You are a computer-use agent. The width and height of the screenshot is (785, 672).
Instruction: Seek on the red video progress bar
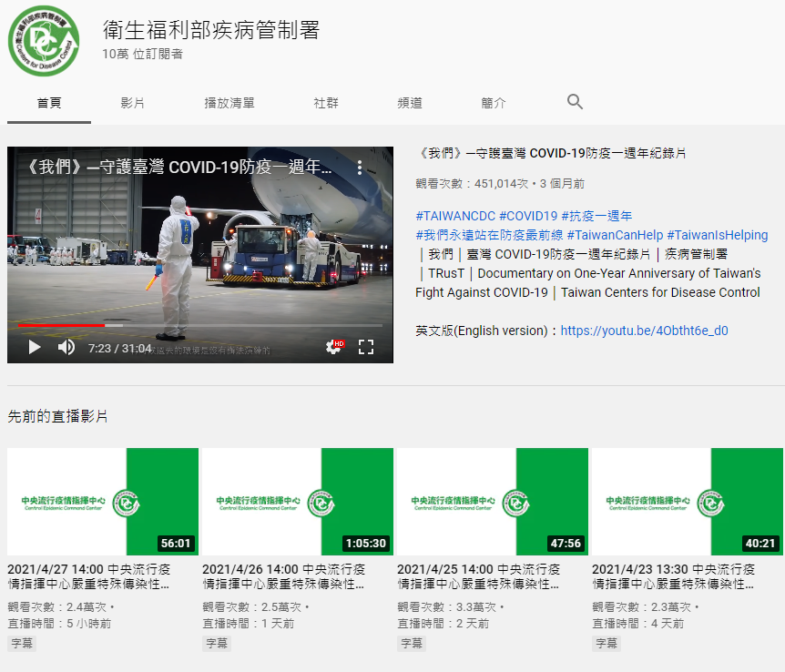[200, 325]
